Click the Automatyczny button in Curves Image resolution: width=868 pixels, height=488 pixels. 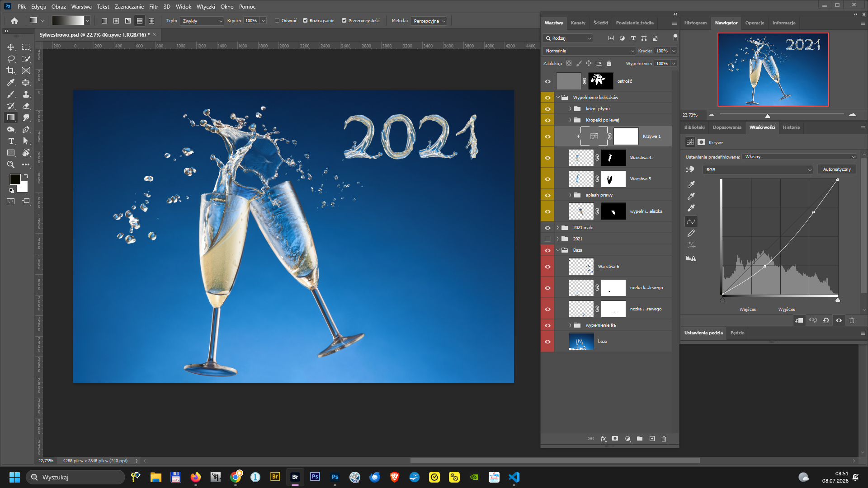(837, 169)
